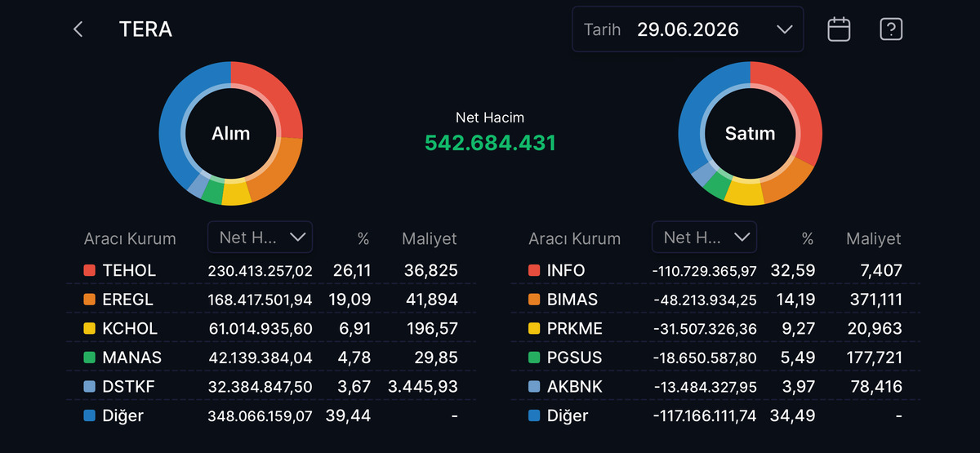Click the Satım donut chart
This screenshot has width=980, height=453.
point(750,134)
